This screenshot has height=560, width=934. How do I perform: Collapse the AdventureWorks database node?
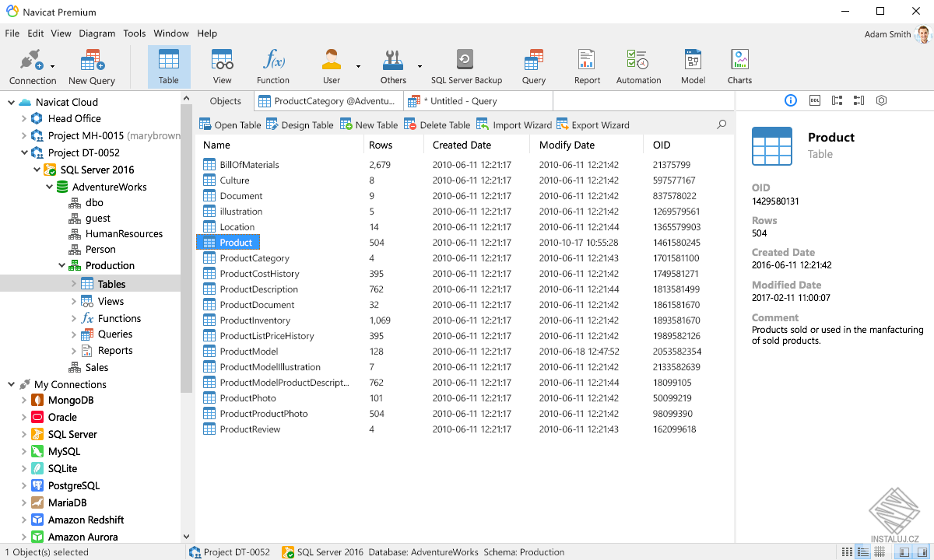coord(49,187)
